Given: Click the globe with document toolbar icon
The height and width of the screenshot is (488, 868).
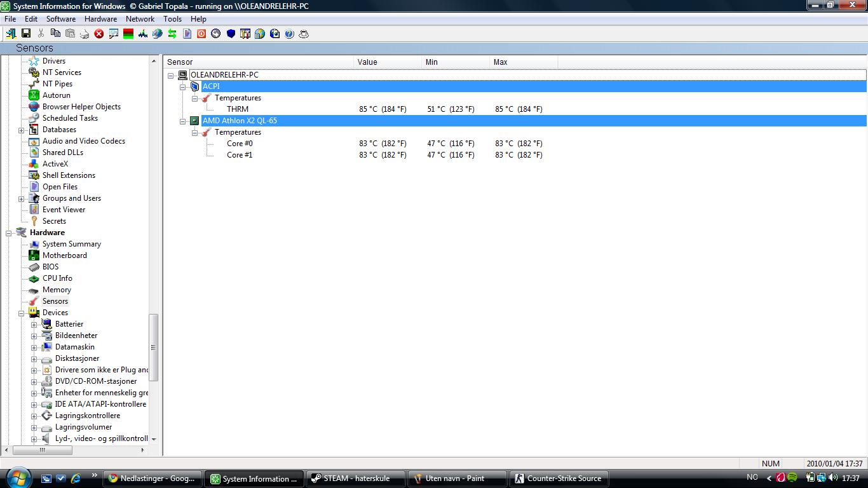Looking at the screenshot, I should (260, 34).
